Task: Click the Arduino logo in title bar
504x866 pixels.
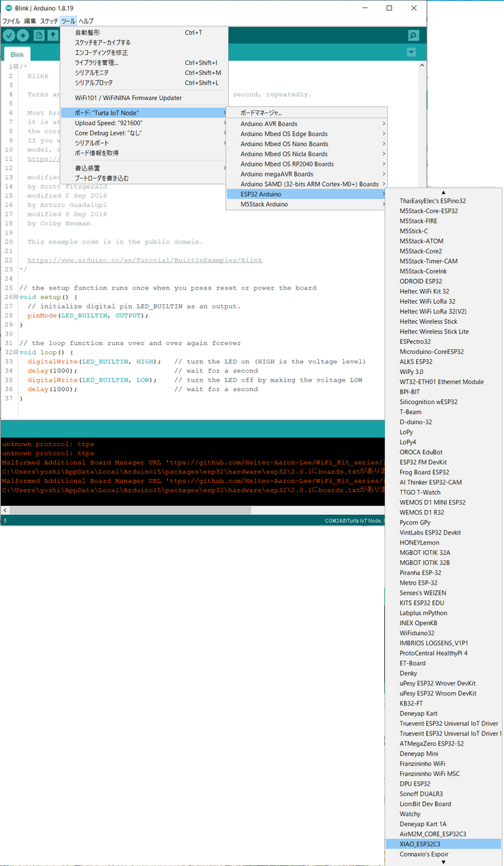Action: (x=7, y=8)
